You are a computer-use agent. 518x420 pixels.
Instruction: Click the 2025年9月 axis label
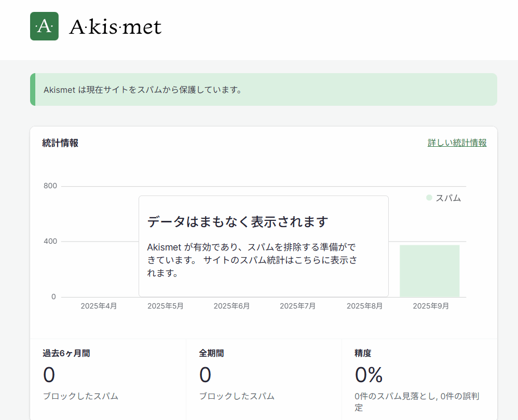431,306
